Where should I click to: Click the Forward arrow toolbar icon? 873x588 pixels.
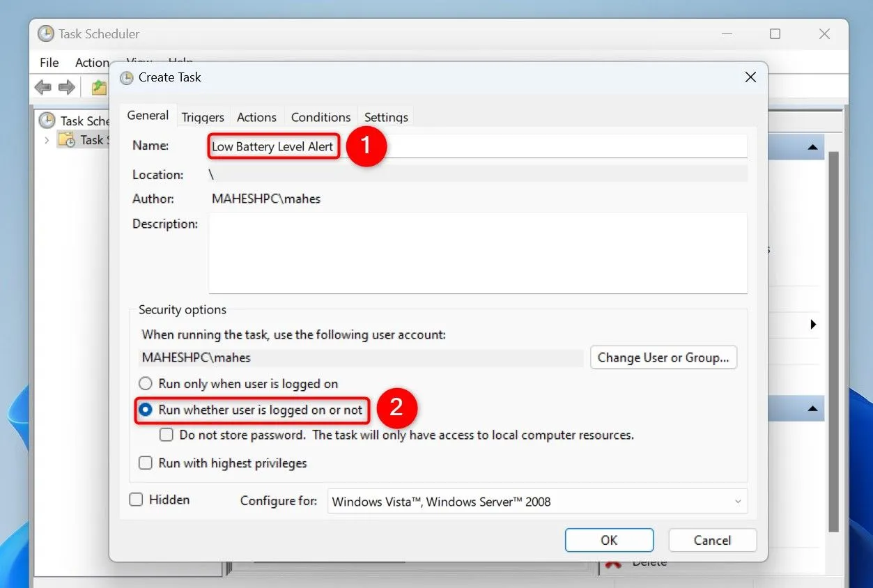point(67,87)
